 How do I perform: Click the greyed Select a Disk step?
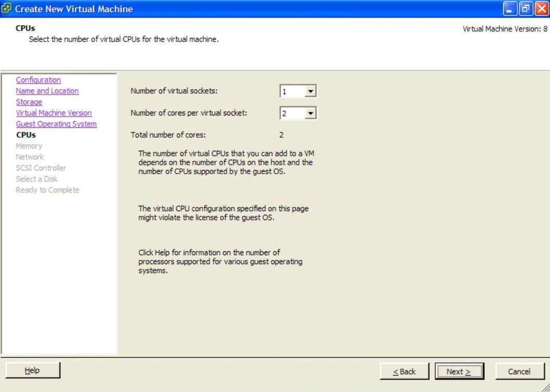tap(36, 179)
